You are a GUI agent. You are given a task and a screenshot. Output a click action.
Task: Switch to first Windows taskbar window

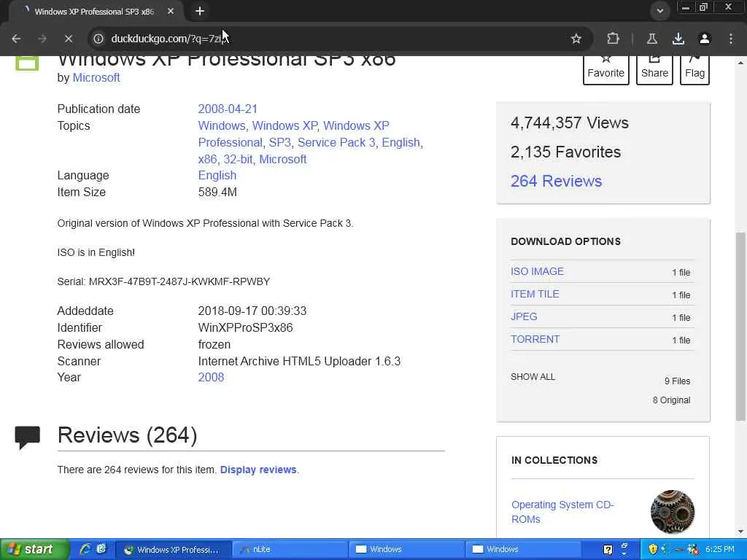[x=406, y=550]
